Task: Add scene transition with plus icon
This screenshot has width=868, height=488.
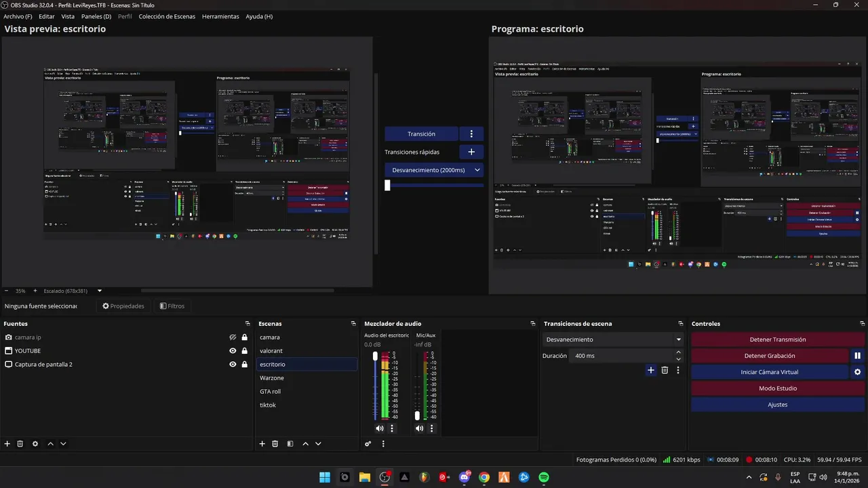Action: tap(651, 370)
